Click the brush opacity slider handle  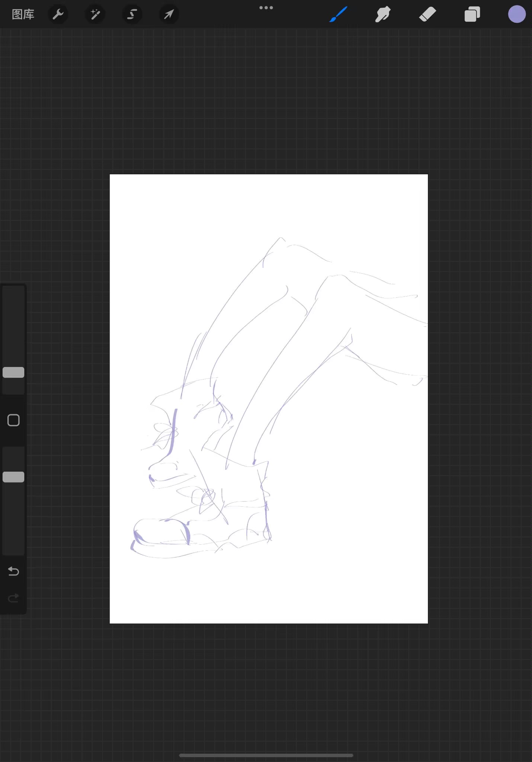[13, 477]
